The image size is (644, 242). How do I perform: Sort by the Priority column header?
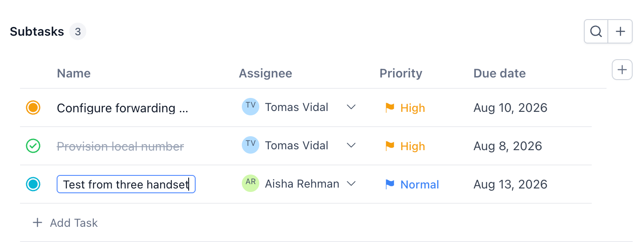pyautogui.click(x=401, y=73)
